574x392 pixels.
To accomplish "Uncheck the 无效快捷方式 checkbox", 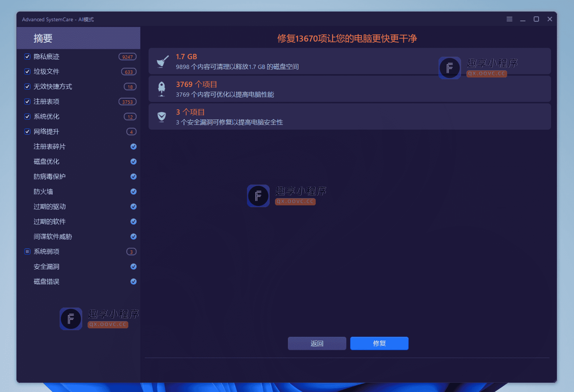I will coord(27,86).
